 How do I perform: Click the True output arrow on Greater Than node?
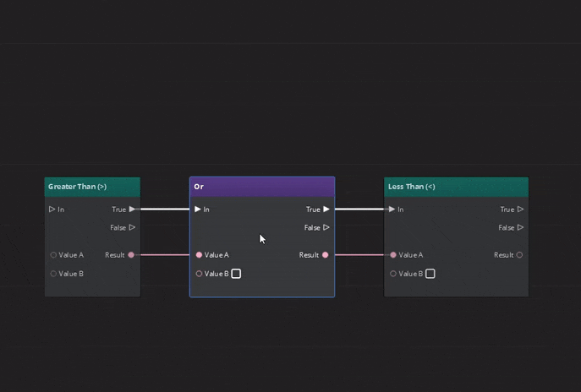132,210
